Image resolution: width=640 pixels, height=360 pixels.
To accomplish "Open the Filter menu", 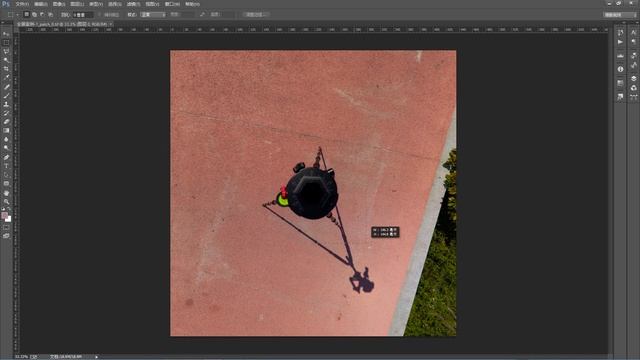I will [133, 4].
